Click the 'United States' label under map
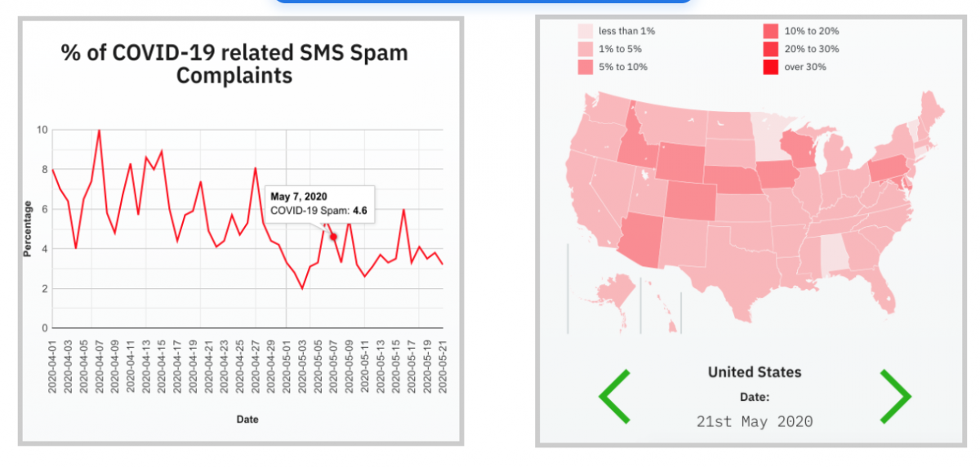Viewport: 980px width, 467px height. (x=754, y=372)
